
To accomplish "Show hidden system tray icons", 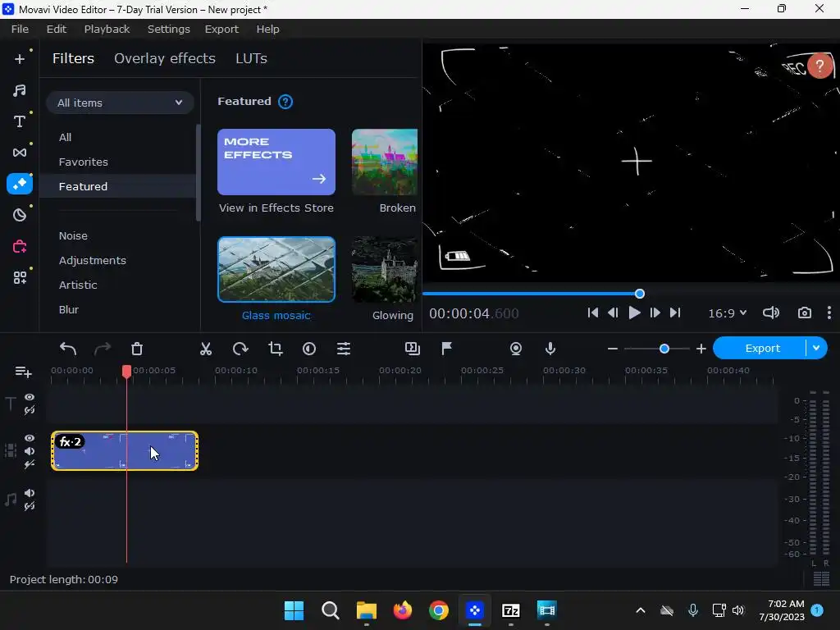I will pos(640,610).
